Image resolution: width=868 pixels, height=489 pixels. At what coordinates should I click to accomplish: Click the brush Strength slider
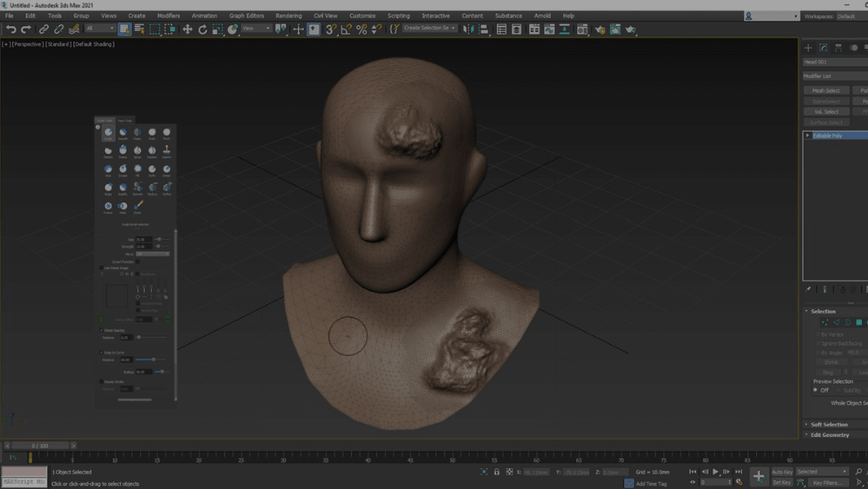[161, 247]
